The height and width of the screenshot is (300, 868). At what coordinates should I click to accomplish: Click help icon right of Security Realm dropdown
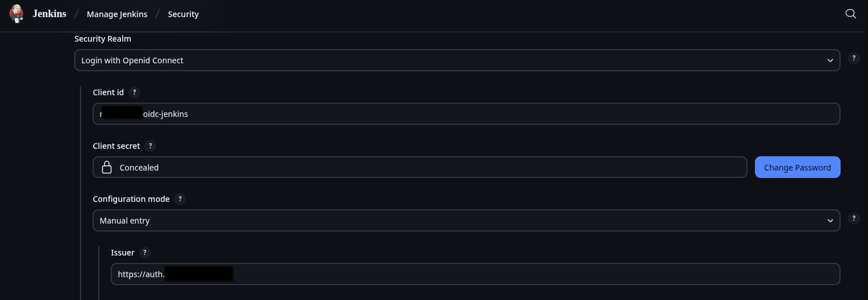pyautogui.click(x=854, y=58)
